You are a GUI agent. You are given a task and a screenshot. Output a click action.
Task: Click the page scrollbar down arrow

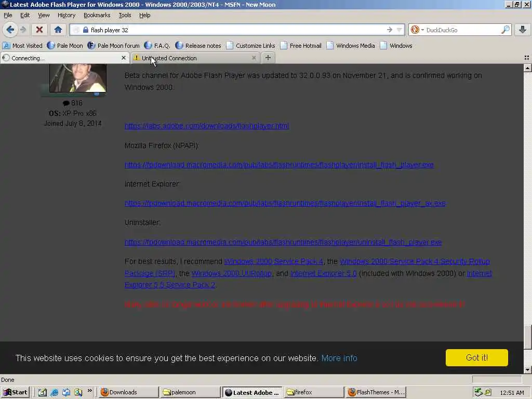point(527,370)
